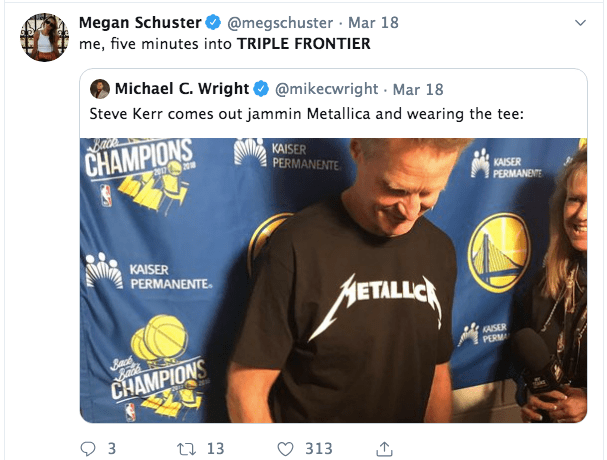Open the Michael C. Wright name link
Image resolution: width=607 pixels, height=460 pixels.
coord(182,89)
